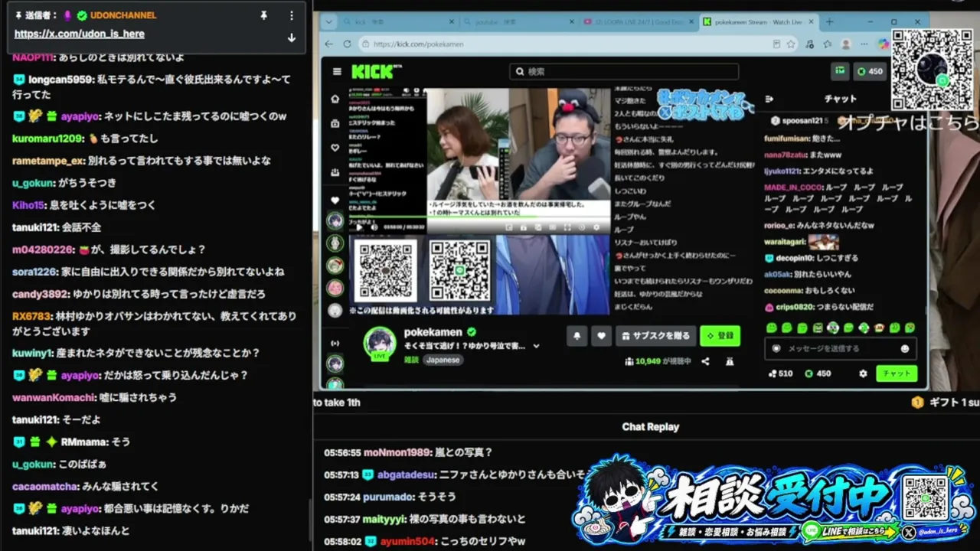Click the UDONCHANNEL sender name

pyautogui.click(x=123, y=15)
